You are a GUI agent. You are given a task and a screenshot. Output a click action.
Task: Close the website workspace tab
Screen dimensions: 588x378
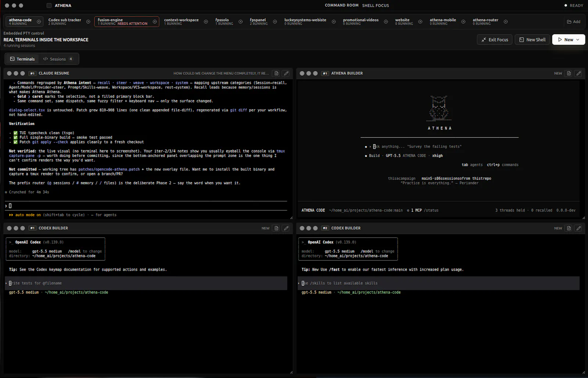(x=420, y=22)
